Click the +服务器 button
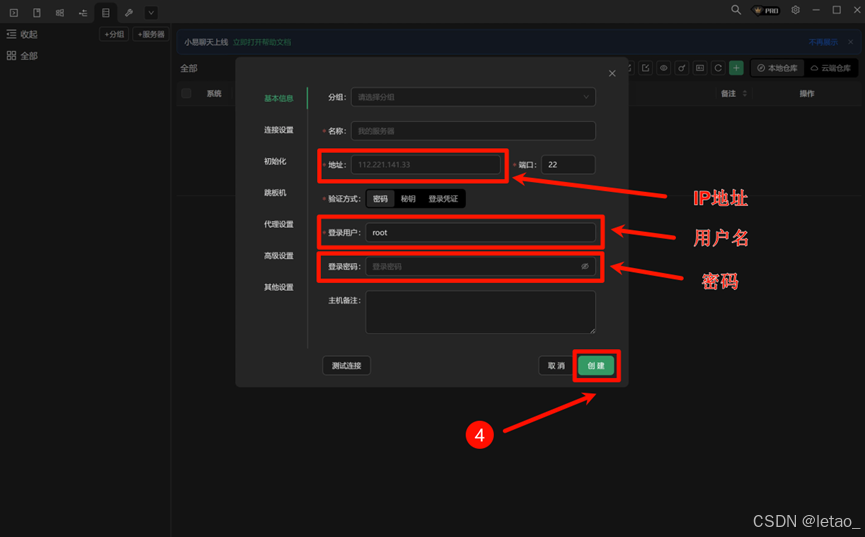The width and height of the screenshot is (865, 537). tap(151, 34)
